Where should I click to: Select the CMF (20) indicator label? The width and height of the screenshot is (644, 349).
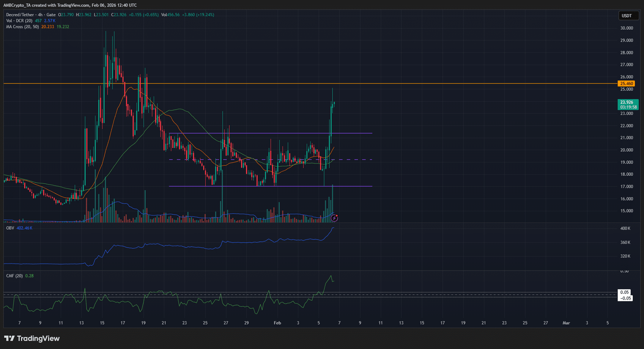click(15, 276)
